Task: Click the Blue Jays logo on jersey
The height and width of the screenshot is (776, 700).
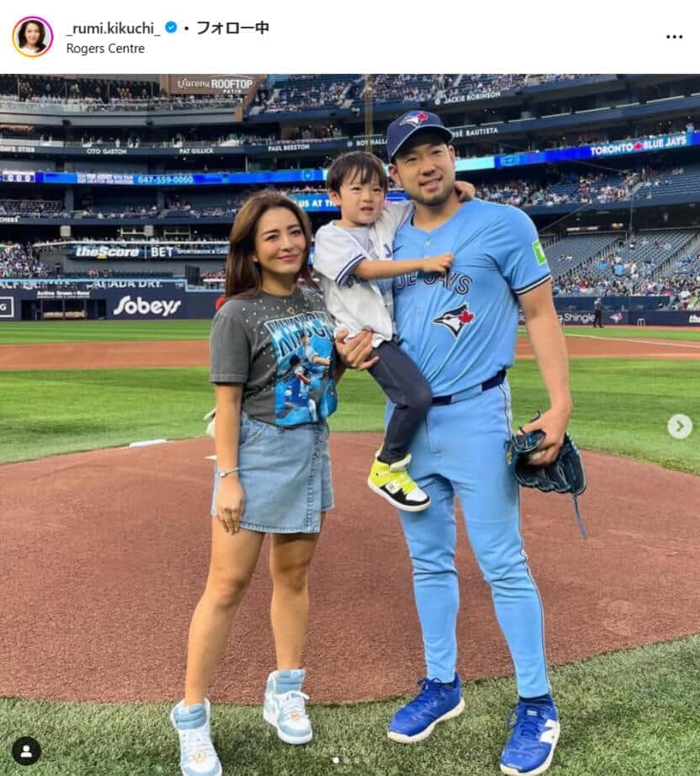Action: 454,320
